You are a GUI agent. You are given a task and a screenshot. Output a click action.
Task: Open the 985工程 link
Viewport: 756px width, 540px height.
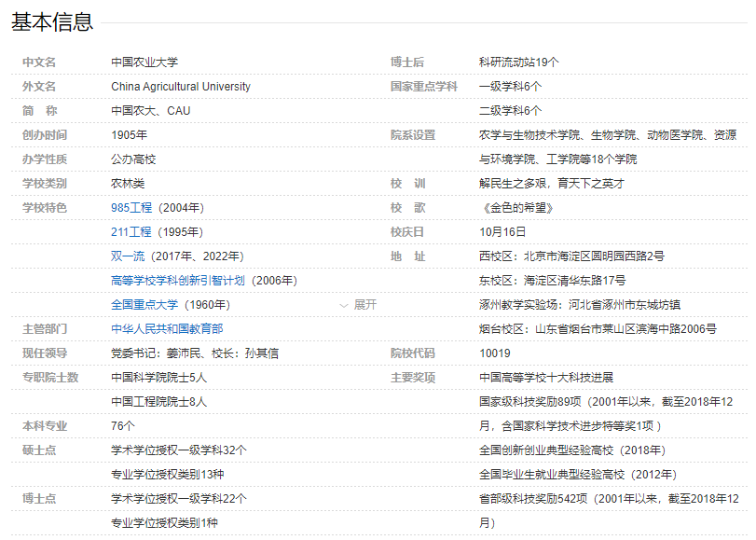click(131, 208)
